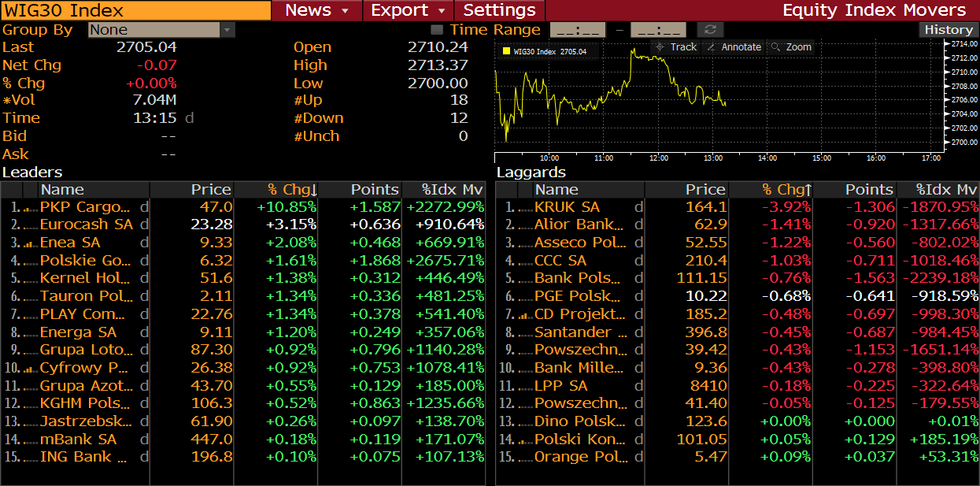Click the refresh icon beside time range
This screenshot has width=980, height=486.
click(x=710, y=30)
